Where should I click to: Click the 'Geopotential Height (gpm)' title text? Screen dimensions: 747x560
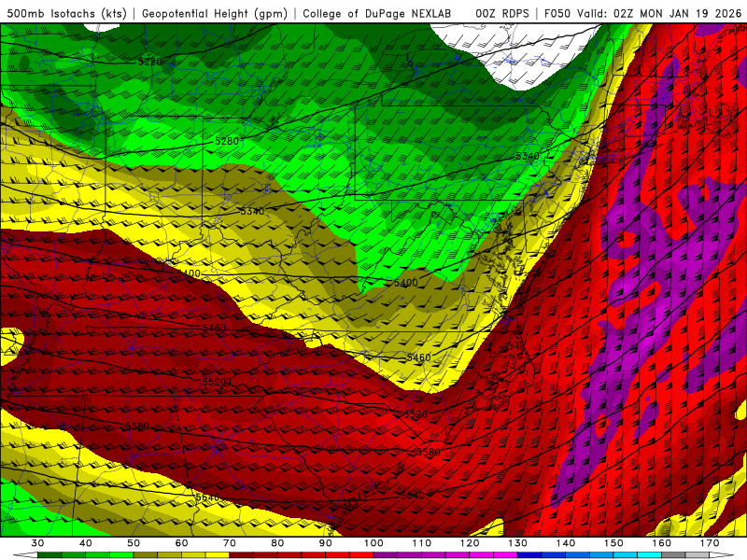point(215,13)
